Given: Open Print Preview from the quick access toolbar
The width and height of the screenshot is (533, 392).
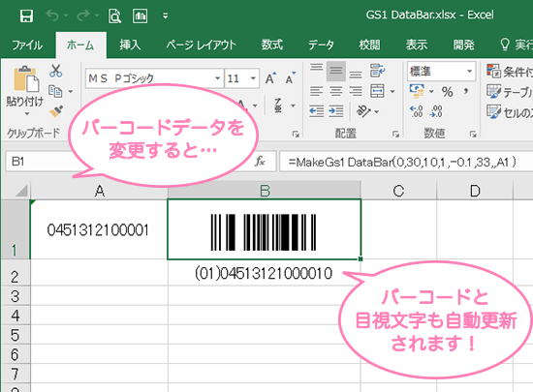Looking at the screenshot, I should [114, 15].
